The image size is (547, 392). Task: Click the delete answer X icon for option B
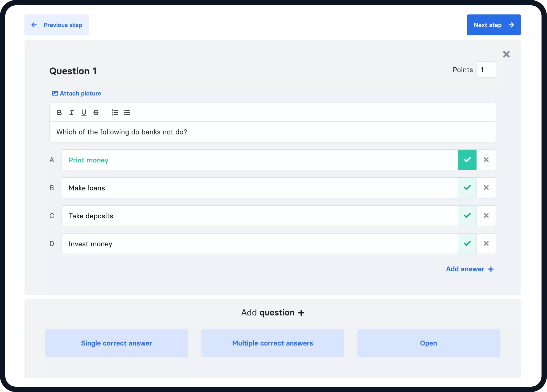tap(486, 187)
